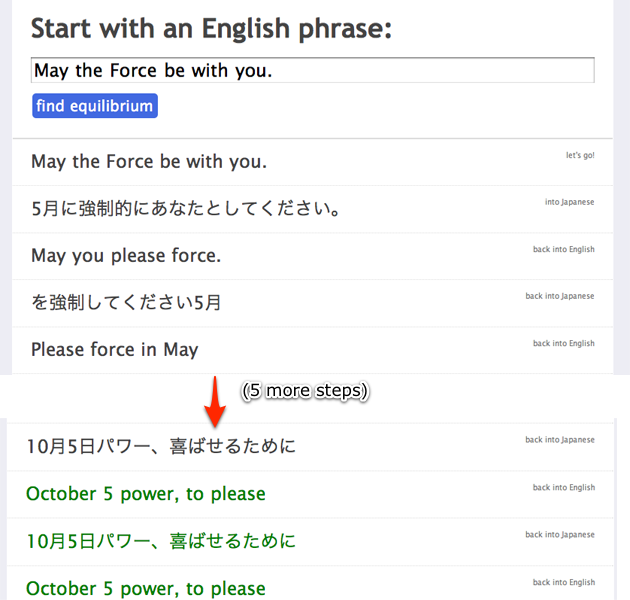Click the "Start with an English phrase" heading
Image resolution: width=630 pixels, height=600 pixels.
pyautogui.click(x=210, y=28)
